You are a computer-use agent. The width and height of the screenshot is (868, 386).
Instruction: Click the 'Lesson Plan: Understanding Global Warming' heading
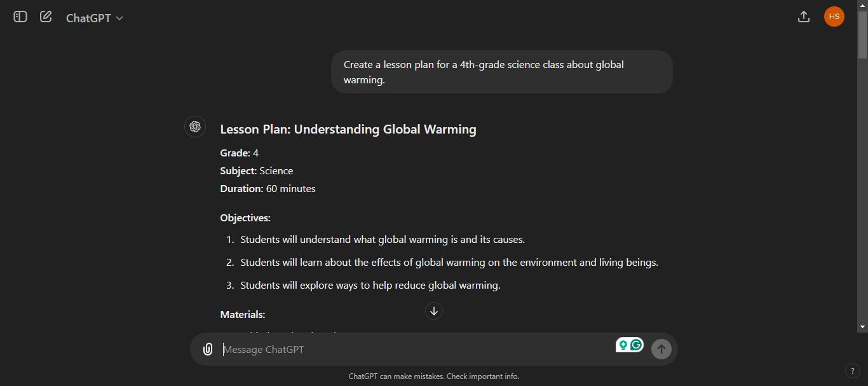348,129
